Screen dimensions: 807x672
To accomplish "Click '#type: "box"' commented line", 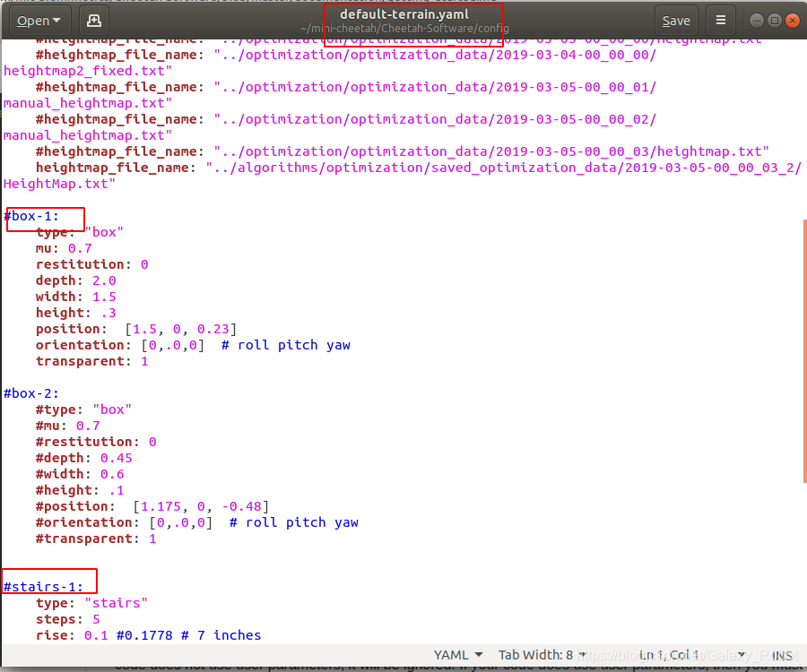I will pos(84,409).
